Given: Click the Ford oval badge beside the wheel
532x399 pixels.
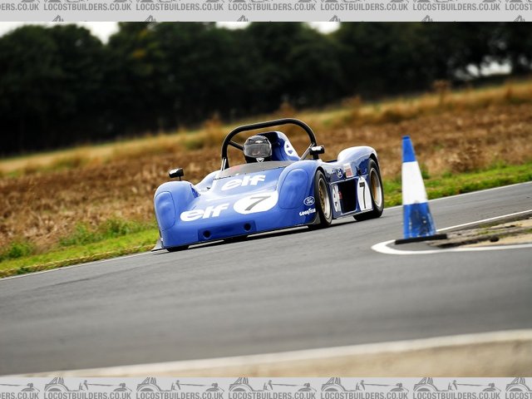Looking at the screenshot, I should [x=308, y=200].
